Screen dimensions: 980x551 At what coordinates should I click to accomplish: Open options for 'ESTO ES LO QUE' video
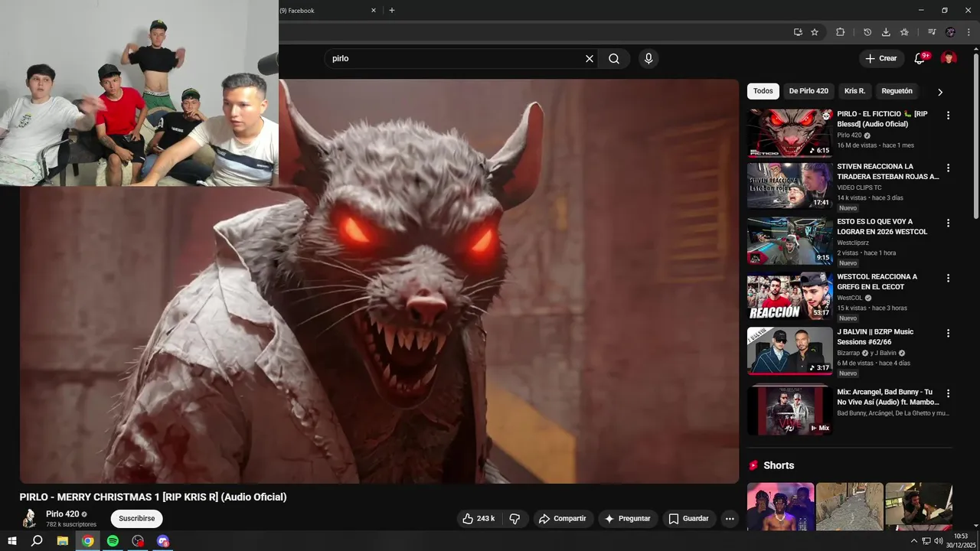point(948,223)
